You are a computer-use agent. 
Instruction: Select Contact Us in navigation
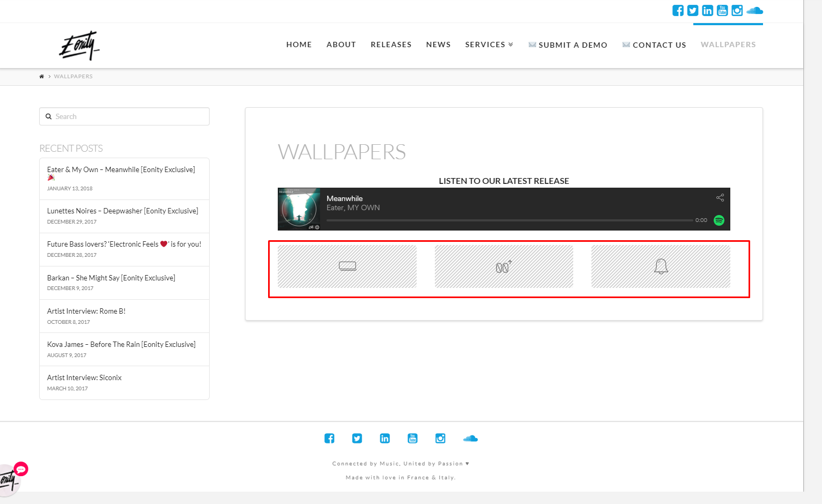[659, 45]
